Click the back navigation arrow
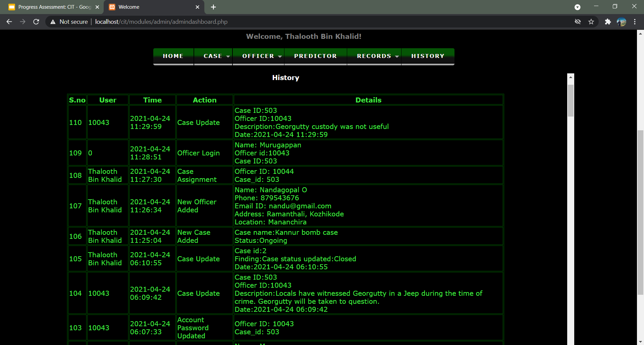 (x=9, y=21)
